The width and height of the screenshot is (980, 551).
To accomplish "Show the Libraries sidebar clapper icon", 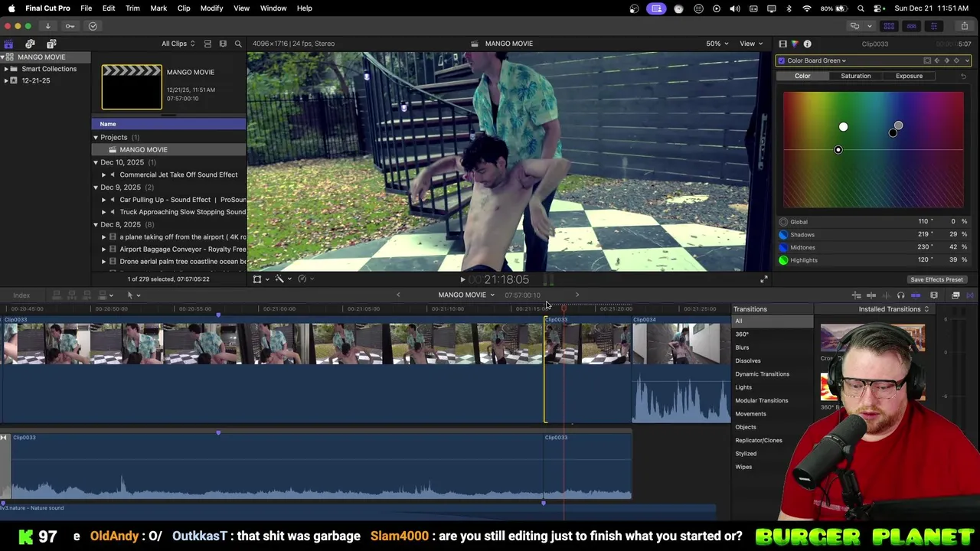I will click(8, 44).
